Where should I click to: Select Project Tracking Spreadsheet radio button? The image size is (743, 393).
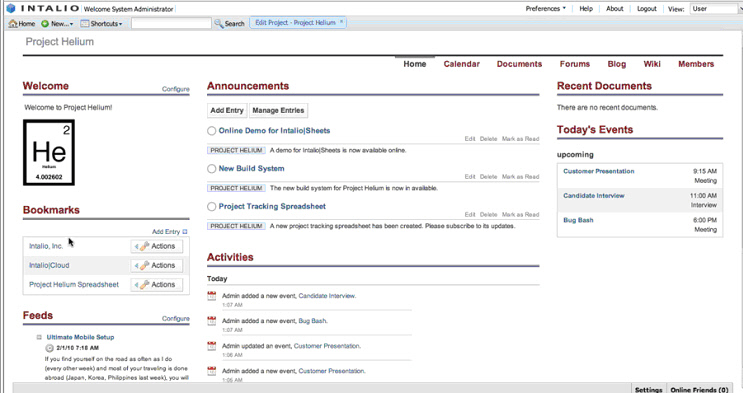211,207
